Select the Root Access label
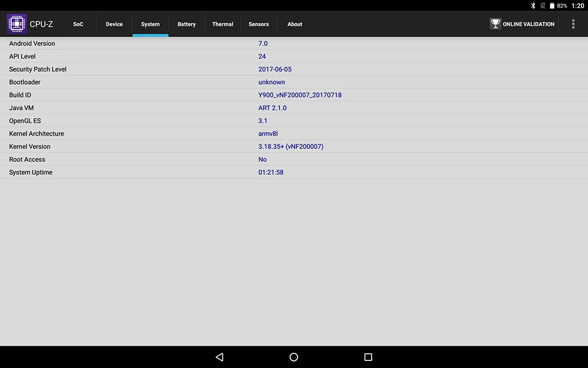 27,160
